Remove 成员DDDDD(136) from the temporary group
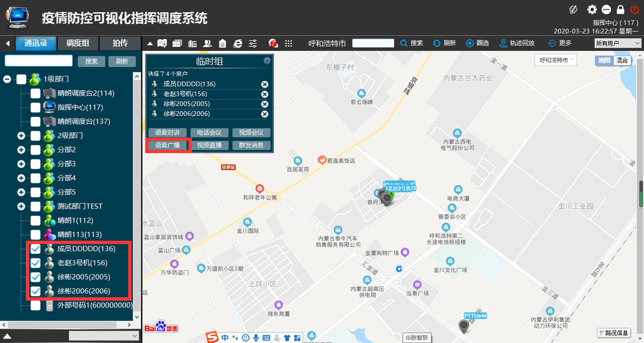The height and width of the screenshot is (343, 644). (265, 85)
